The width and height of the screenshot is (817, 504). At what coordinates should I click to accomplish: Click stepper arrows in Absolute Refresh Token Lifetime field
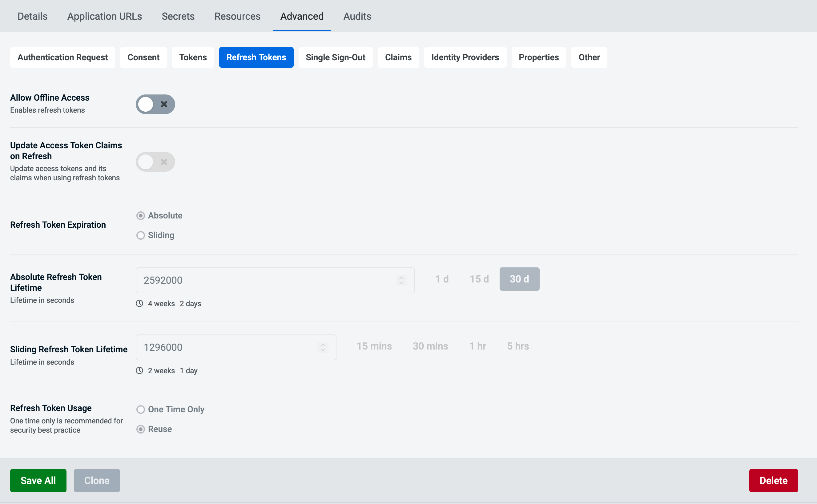(401, 280)
